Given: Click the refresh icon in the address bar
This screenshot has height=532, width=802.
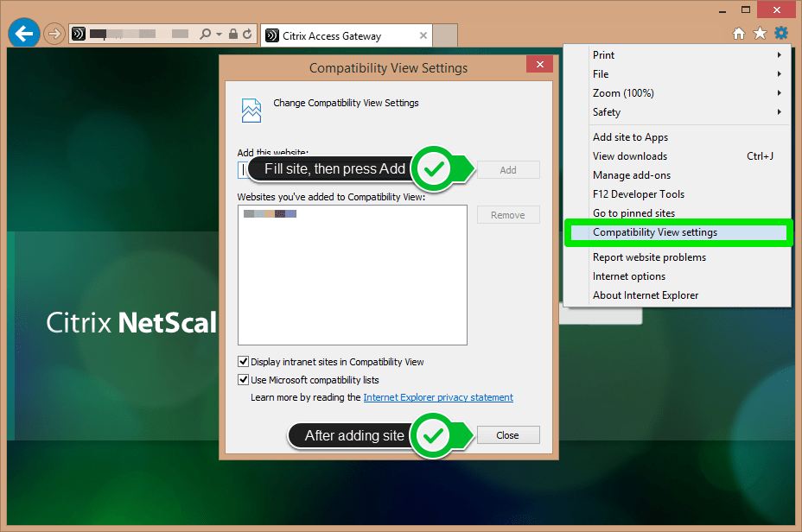Looking at the screenshot, I should point(248,33).
